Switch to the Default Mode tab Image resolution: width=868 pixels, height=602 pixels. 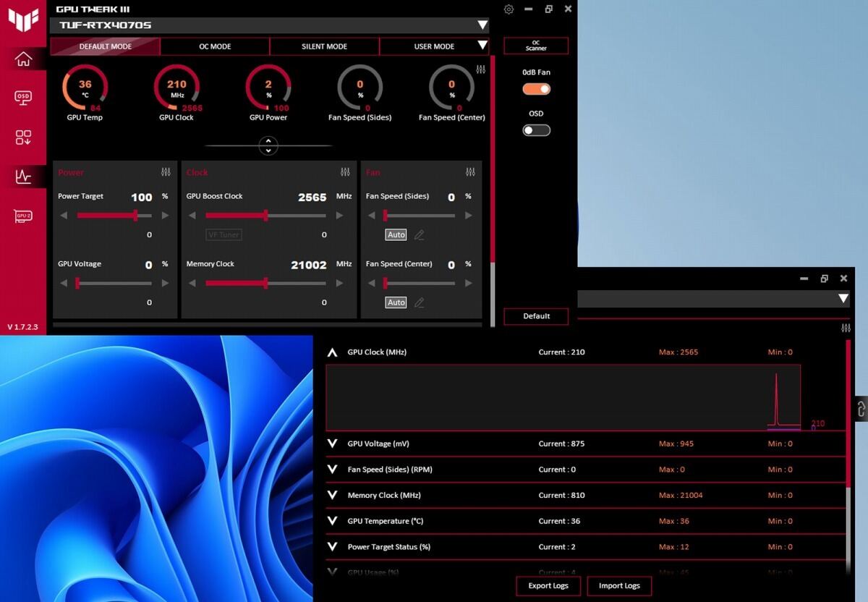tap(105, 46)
